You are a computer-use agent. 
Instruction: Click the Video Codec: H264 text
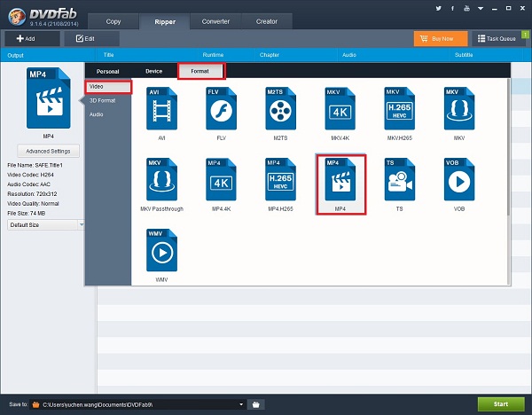pyautogui.click(x=30, y=175)
